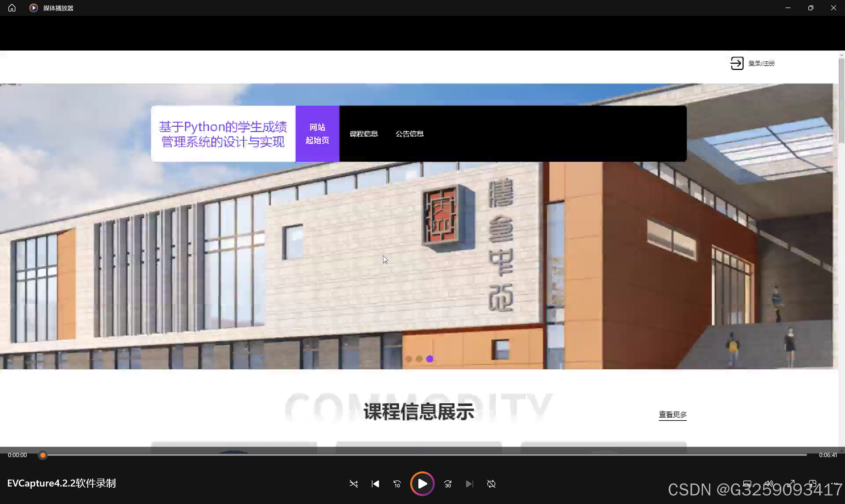Click the elapsed time 0:00:00
The height and width of the screenshot is (504, 845).
[x=17, y=455]
